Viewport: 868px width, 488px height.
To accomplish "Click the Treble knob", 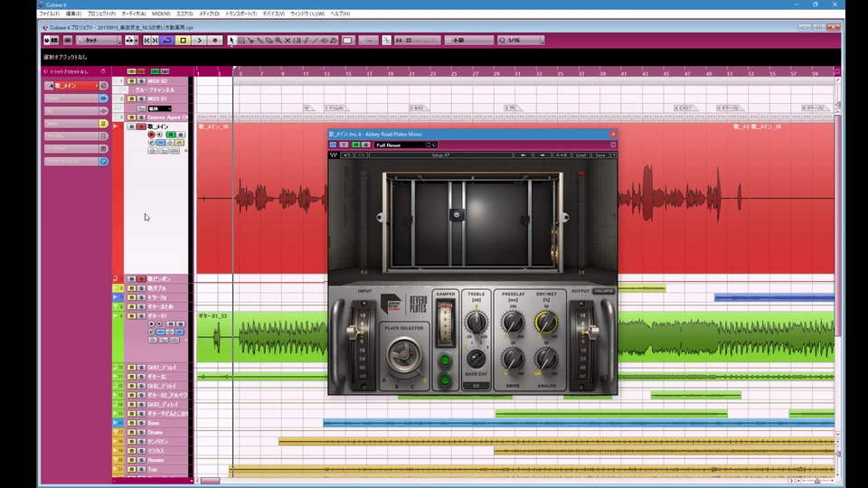I will (476, 322).
